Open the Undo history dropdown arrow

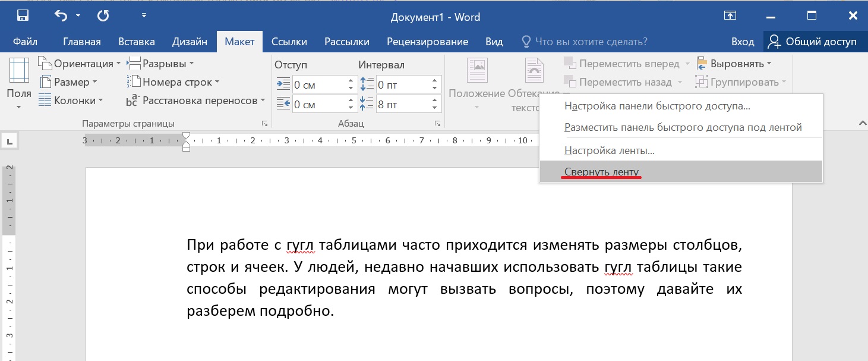pyautogui.click(x=78, y=16)
